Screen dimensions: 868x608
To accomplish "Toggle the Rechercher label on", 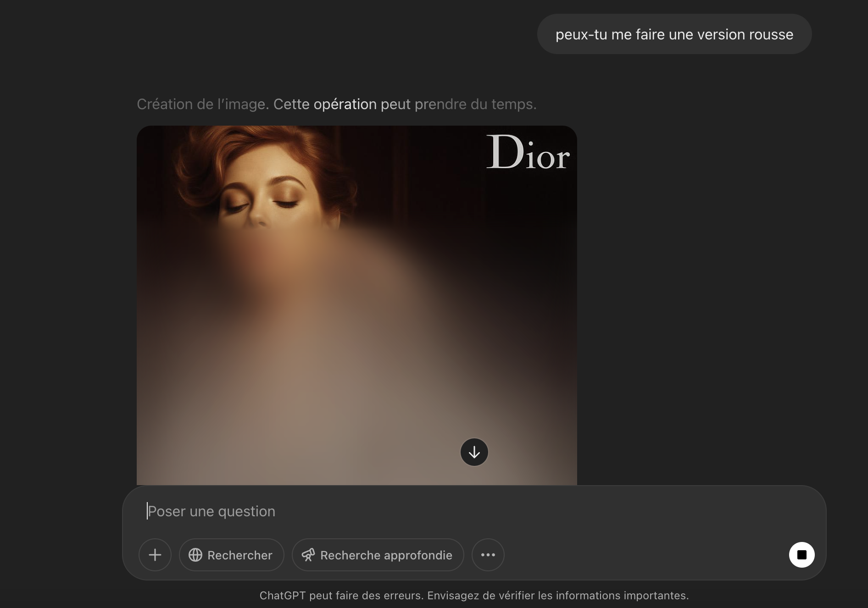I will tap(239, 555).
